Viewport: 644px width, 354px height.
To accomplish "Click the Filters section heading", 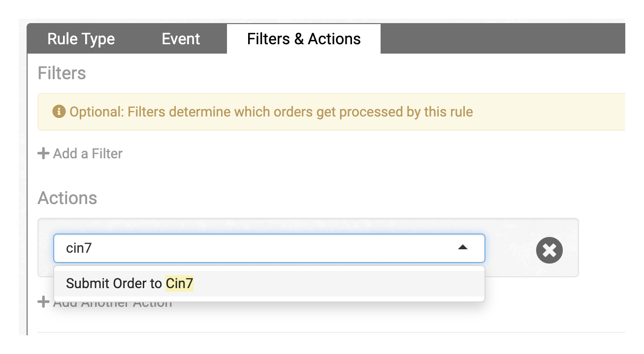I will [62, 73].
